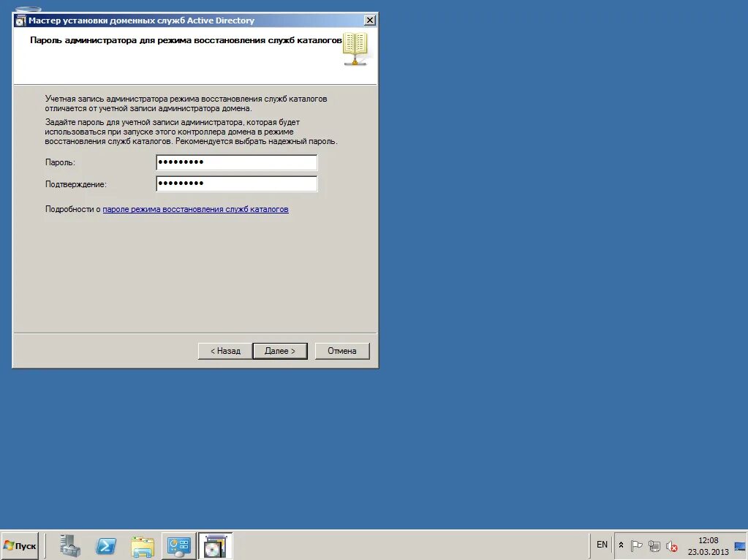The height and width of the screenshot is (560, 748).
Task: Click the Пароль: label
Action: [x=60, y=162]
